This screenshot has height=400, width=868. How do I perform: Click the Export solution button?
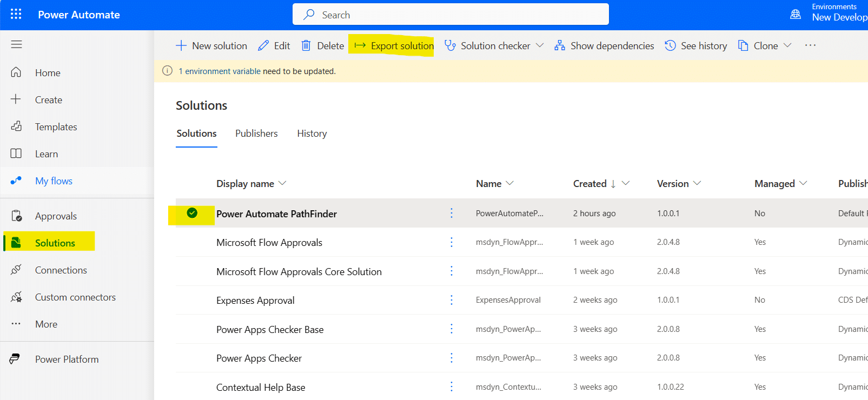[x=394, y=46]
